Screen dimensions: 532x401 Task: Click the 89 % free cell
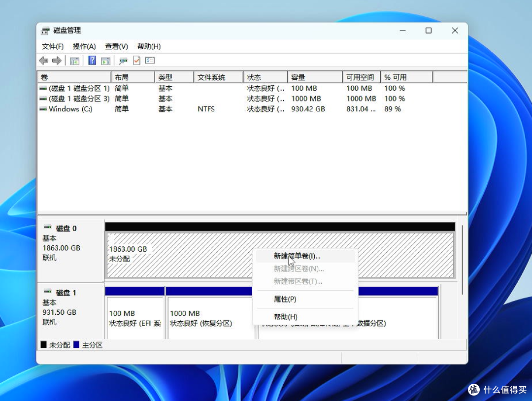[393, 109]
